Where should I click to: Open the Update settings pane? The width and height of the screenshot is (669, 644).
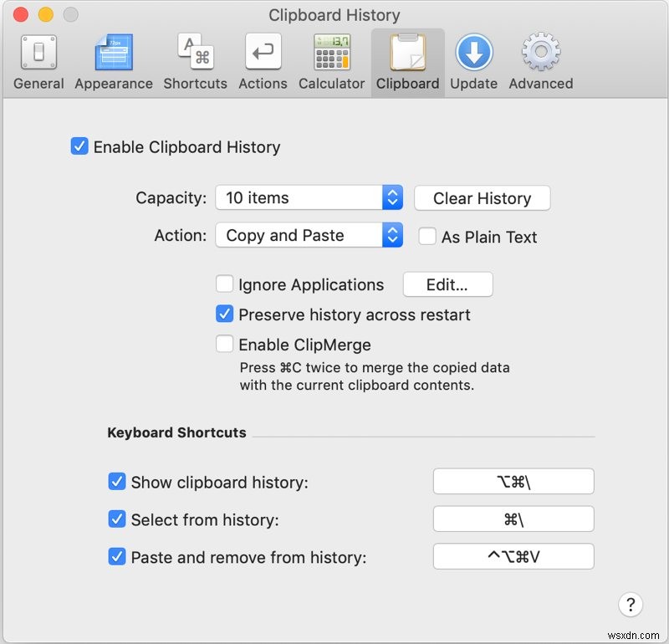(473, 52)
